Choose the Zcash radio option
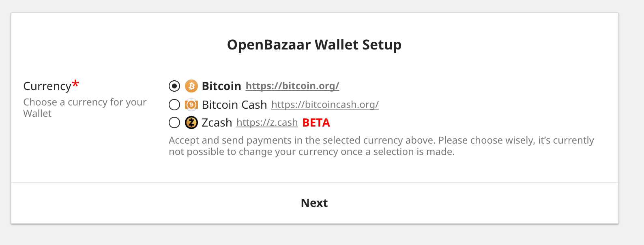This screenshot has width=644, height=245. pos(174,122)
